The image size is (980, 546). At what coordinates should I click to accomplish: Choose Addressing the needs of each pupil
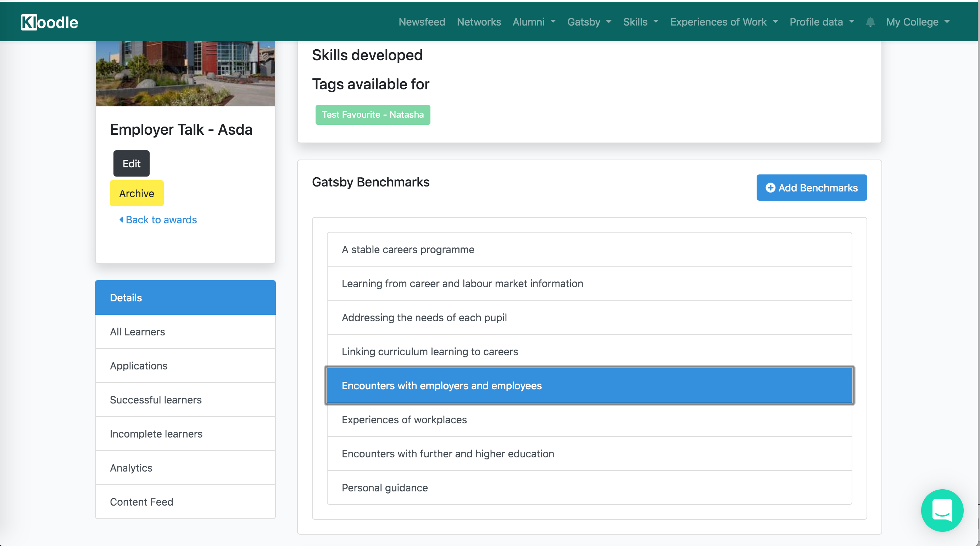coord(589,317)
